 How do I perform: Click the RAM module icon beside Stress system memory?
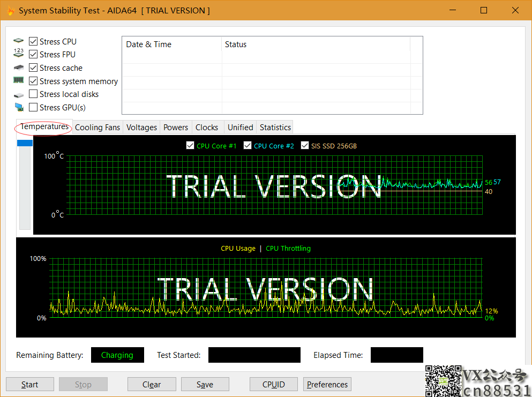[x=18, y=80]
